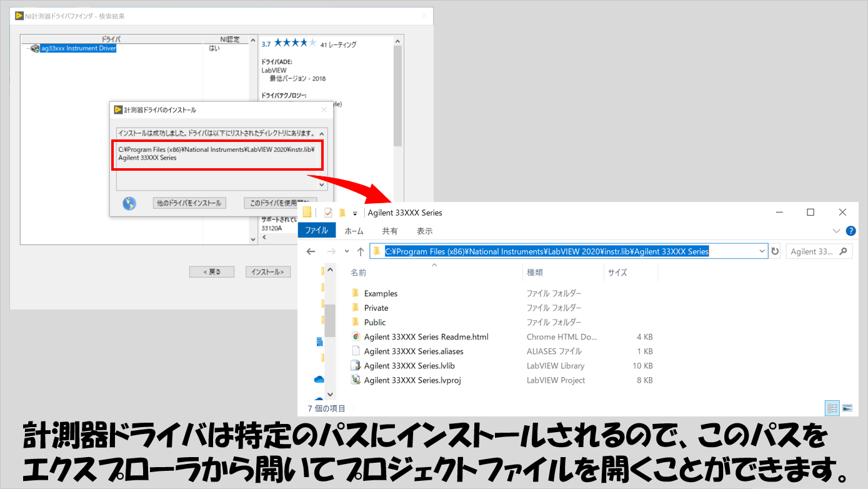Open the 表示 ribbon tab
The image size is (868, 489).
coord(424,231)
